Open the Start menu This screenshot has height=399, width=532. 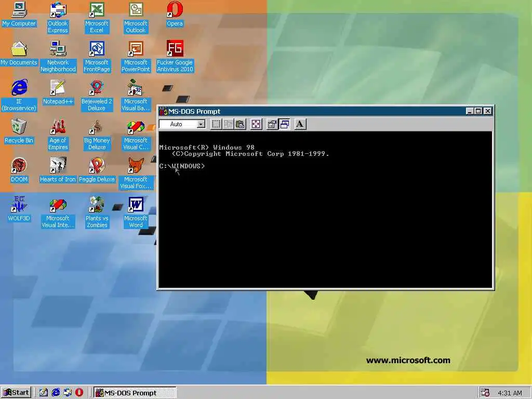(16, 393)
